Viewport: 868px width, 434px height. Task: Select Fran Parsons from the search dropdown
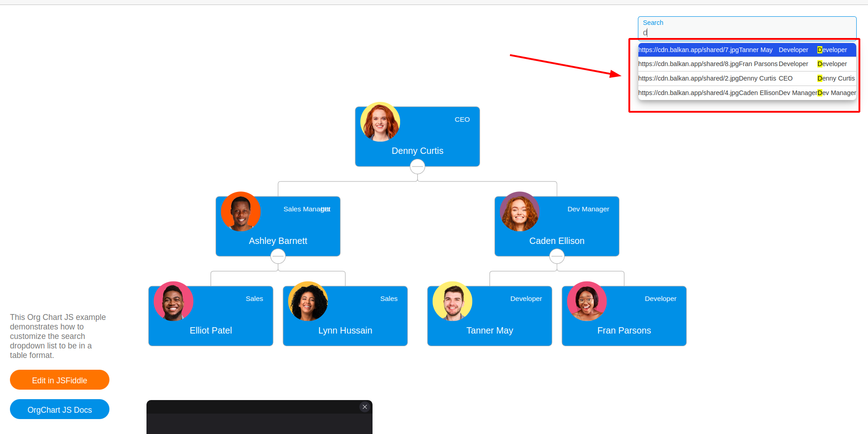coord(746,64)
